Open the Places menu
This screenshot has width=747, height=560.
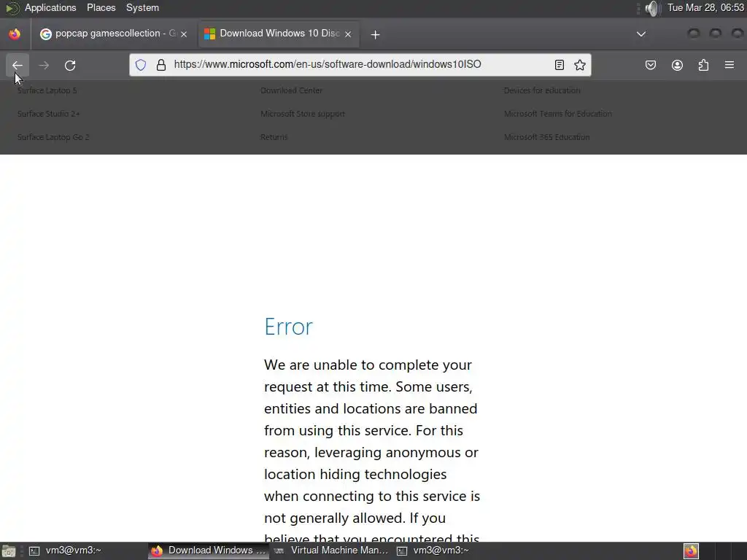tap(101, 7)
